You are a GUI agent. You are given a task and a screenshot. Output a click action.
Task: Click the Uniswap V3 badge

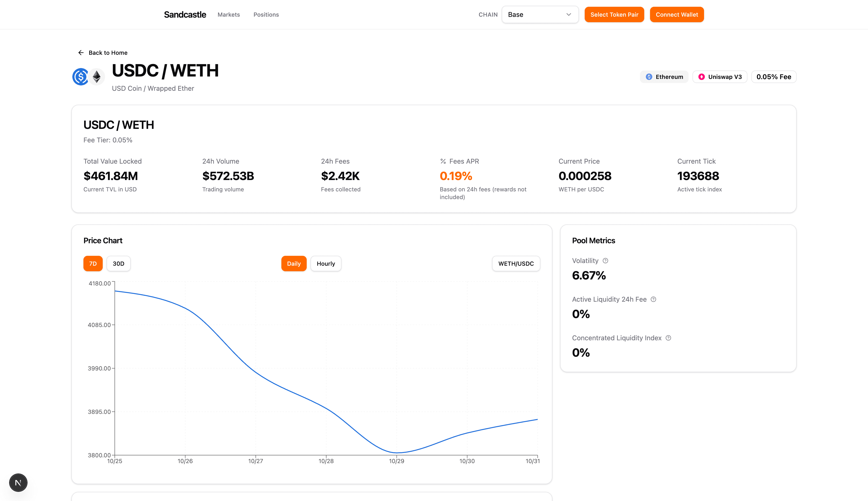coord(719,77)
